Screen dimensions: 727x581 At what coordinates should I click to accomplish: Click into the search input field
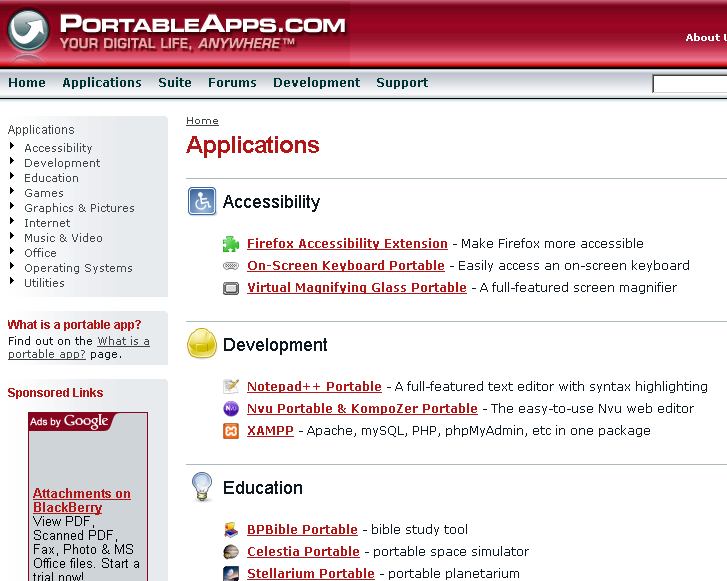689,84
